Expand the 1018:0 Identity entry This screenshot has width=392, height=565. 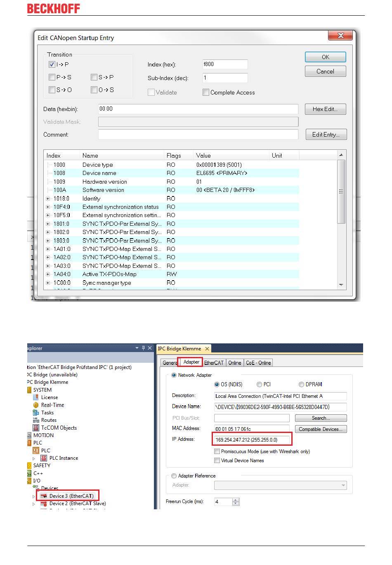coord(48,199)
